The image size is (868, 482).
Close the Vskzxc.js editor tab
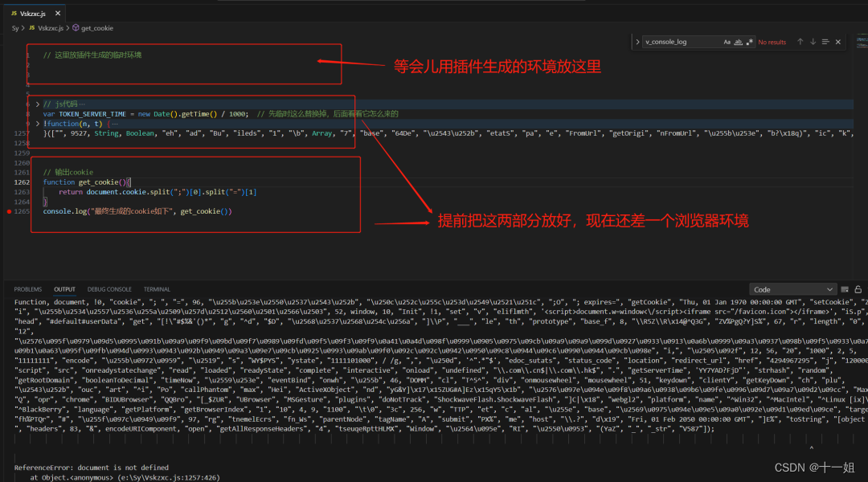click(58, 14)
